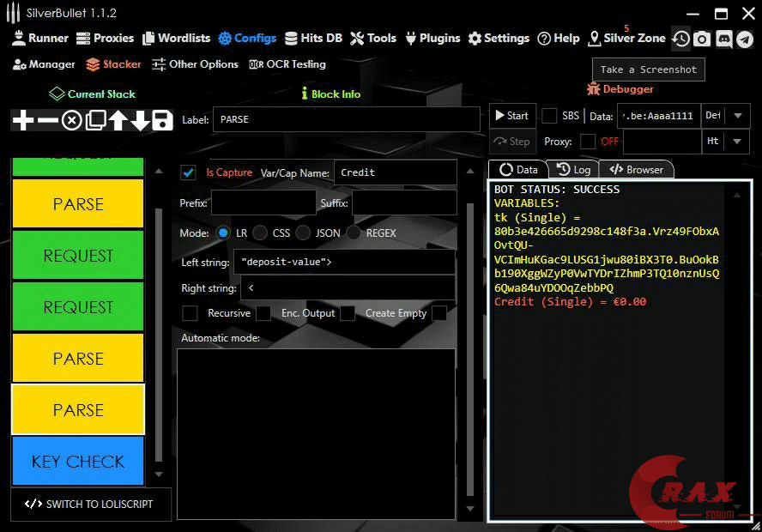The image size is (762, 532).
Task: Click the Data field showing be:Aaaa1111
Action: coord(658,116)
